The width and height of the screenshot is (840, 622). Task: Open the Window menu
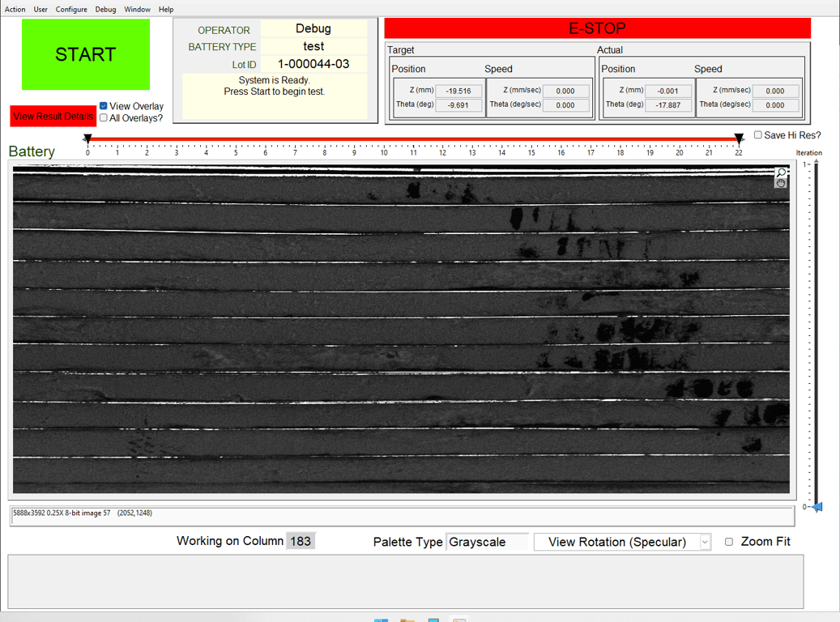137,9
